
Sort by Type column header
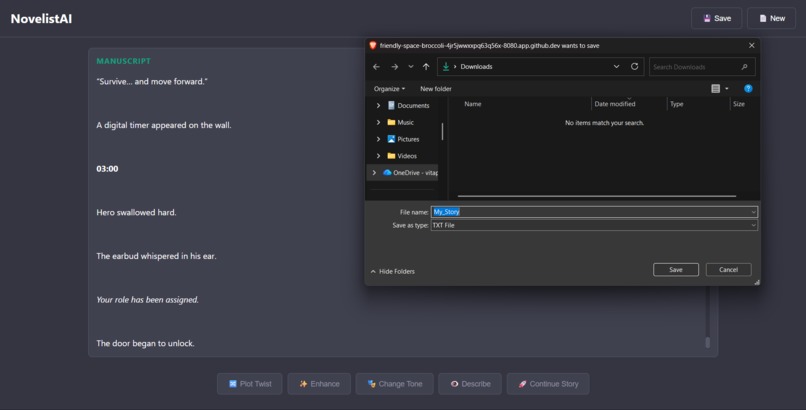coord(676,104)
